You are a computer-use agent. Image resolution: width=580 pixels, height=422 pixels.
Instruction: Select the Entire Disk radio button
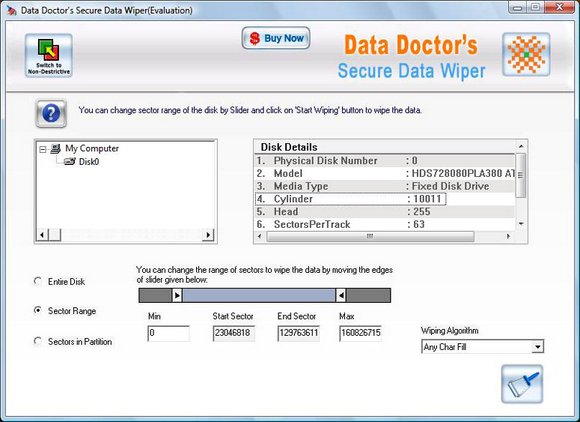[38, 281]
